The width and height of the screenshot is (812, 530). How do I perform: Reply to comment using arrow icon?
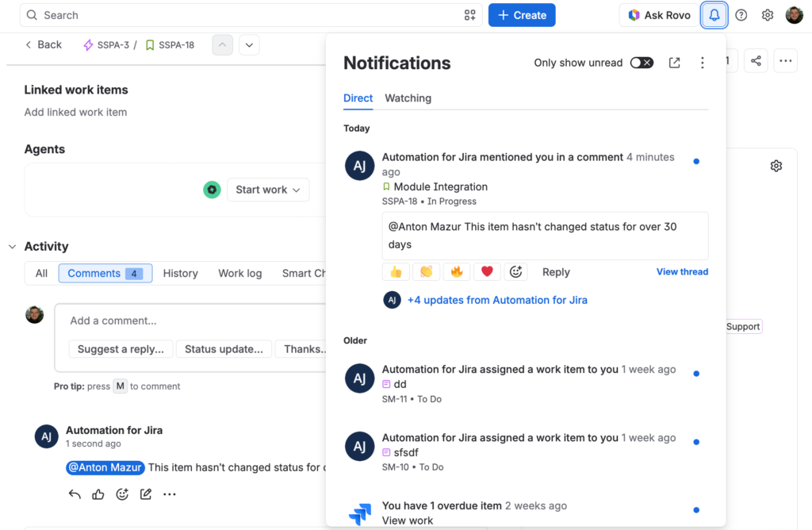[75, 494]
